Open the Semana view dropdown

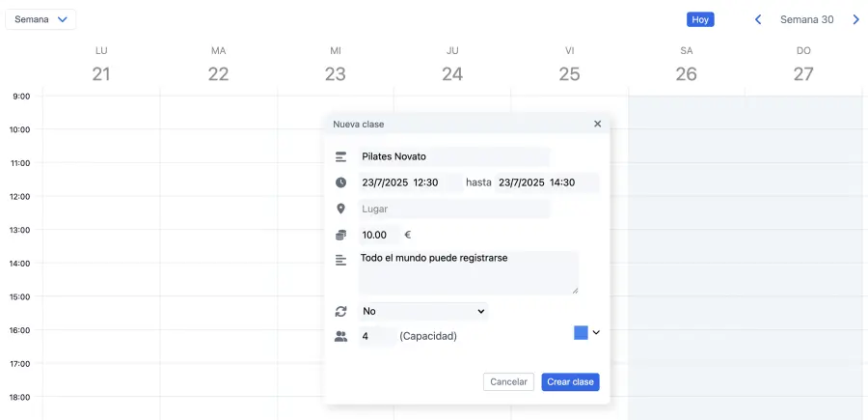[41, 19]
